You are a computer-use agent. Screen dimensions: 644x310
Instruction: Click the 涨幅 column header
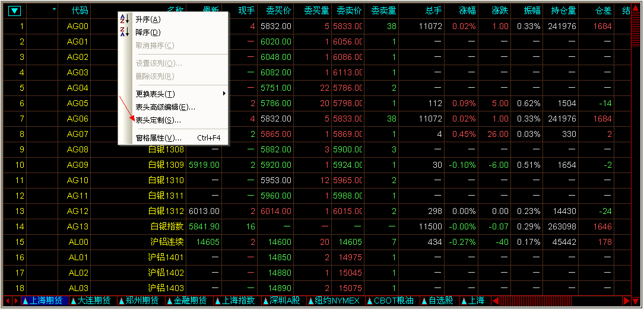click(467, 11)
